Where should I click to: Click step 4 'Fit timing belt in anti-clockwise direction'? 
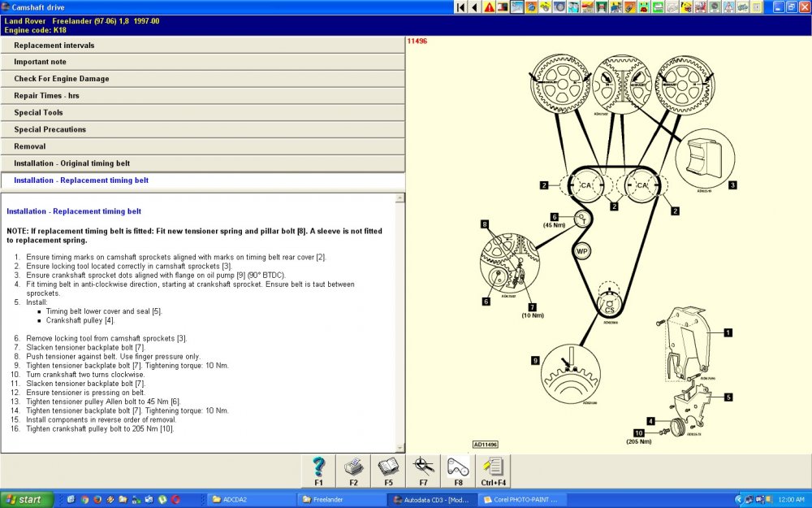(x=191, y=289)
